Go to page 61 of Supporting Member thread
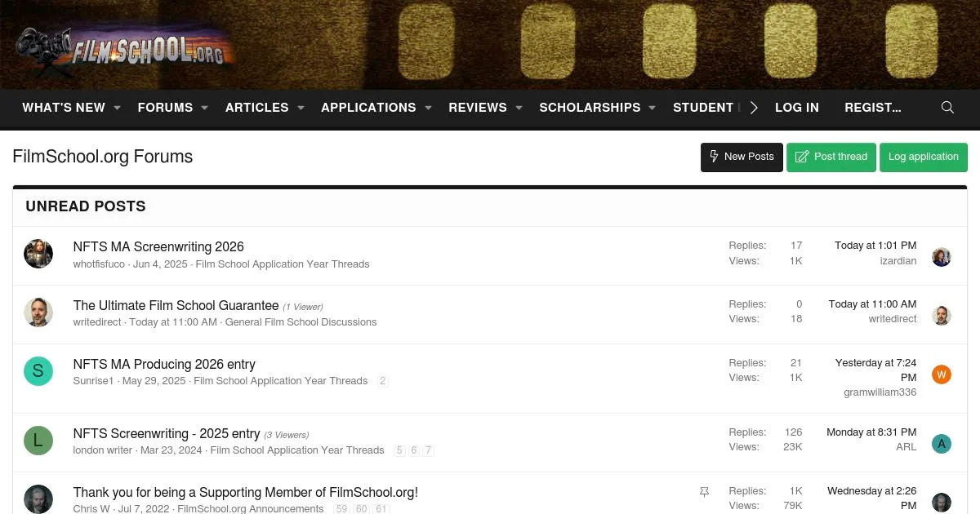Viewport: 980px width, 514px height. [x=381, y=509]
